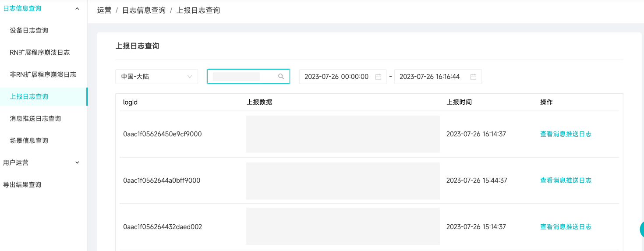This screenshot has height=251, width=644.
Task: Open 导出结果查询 in the sidebar
Action: coord(22,184)
